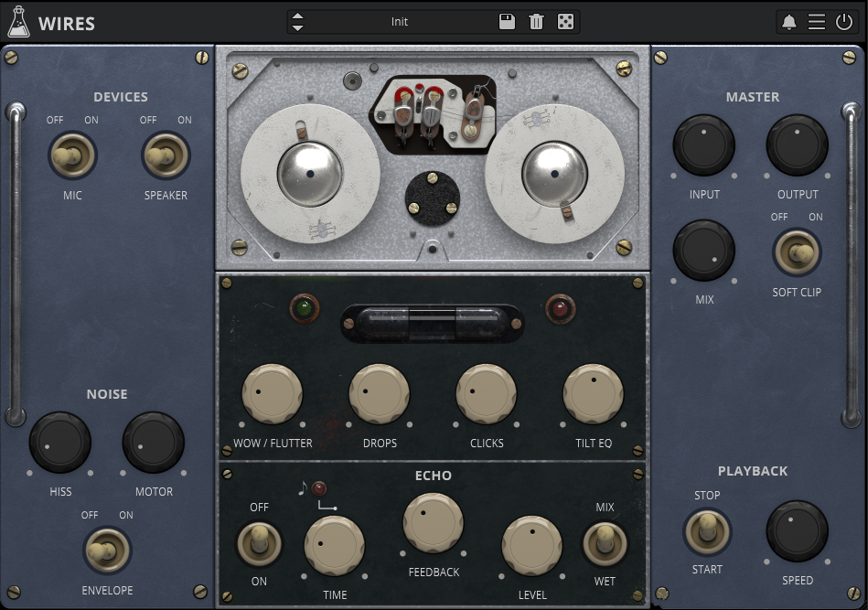Flip the Echo off/on switch
The image size is (868, 610).
tap(259, 543)
